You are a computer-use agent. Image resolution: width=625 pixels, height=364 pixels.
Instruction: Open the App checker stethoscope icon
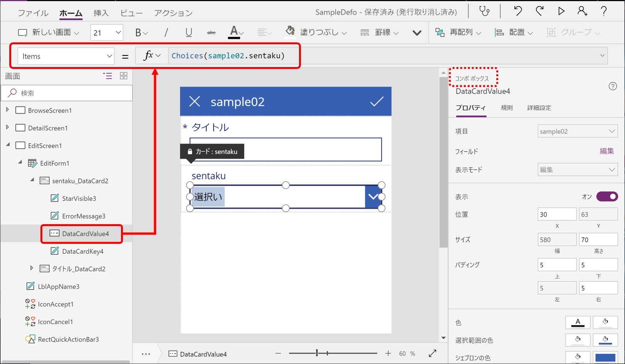point(484,12)
